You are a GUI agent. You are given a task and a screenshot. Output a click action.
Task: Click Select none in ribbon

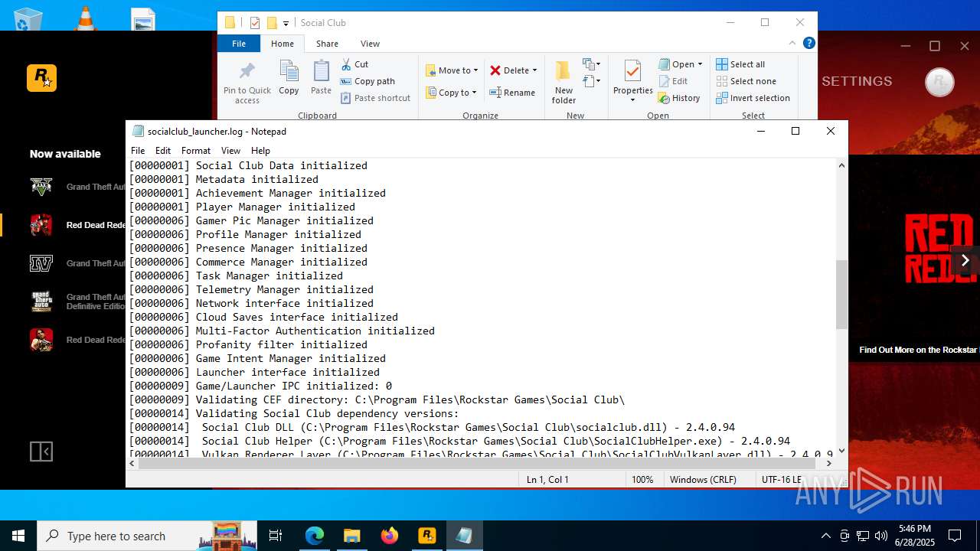pos(746,81)
